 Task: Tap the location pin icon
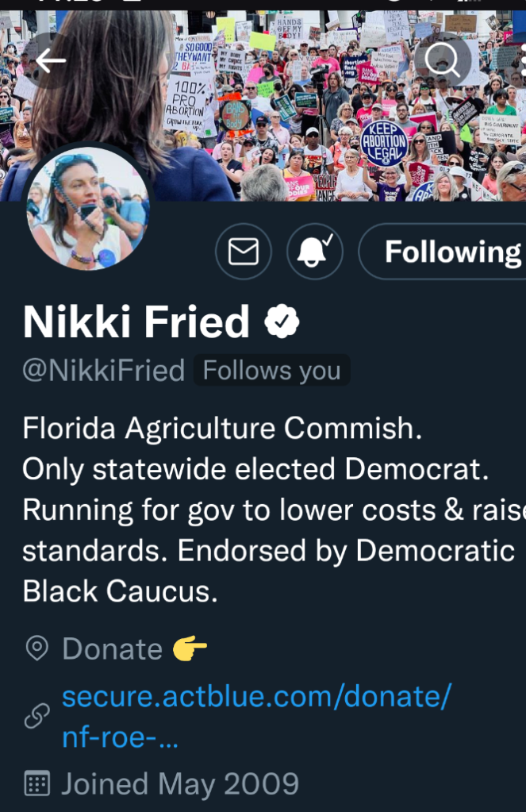36,648
